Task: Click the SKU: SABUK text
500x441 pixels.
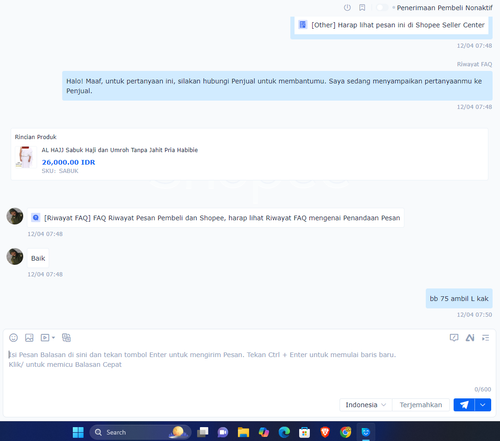Action: pos(60,171)
